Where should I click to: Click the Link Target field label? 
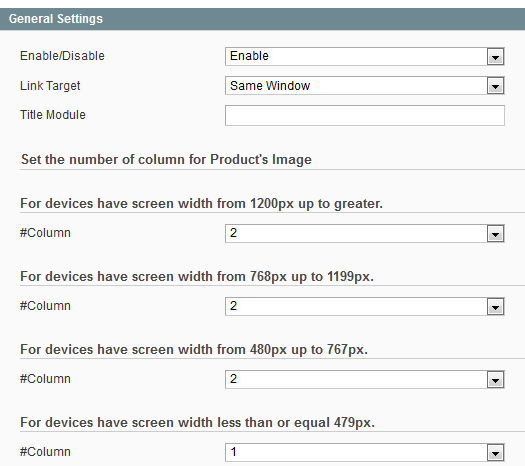click(x=50, y=86)
